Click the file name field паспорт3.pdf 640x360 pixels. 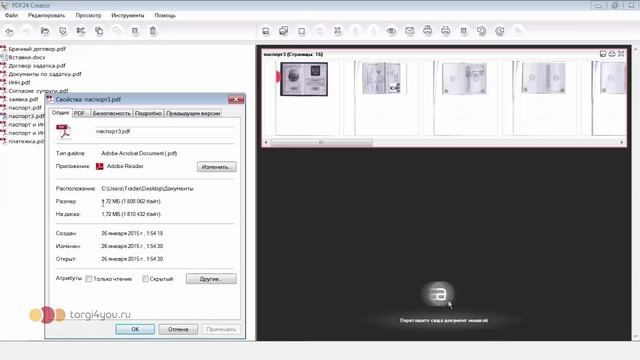(164, 131)
